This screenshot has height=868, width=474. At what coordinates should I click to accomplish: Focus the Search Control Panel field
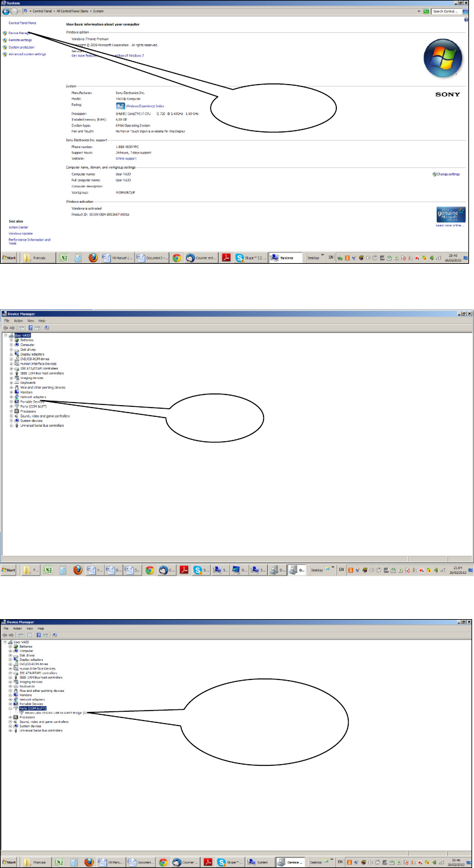click(446, 11)
